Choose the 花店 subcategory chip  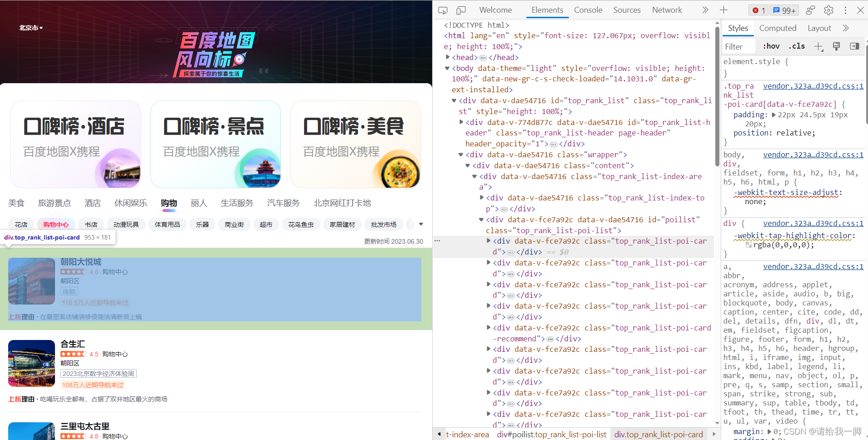tap(21, 225)
